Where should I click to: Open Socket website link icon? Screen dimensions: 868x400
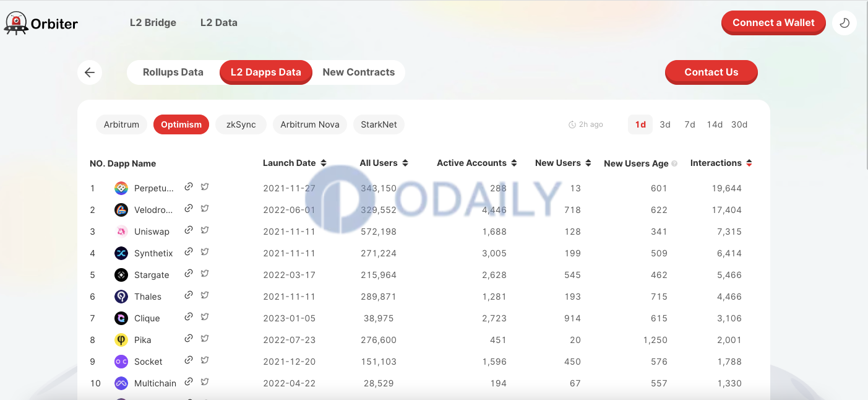coord(189,360)
